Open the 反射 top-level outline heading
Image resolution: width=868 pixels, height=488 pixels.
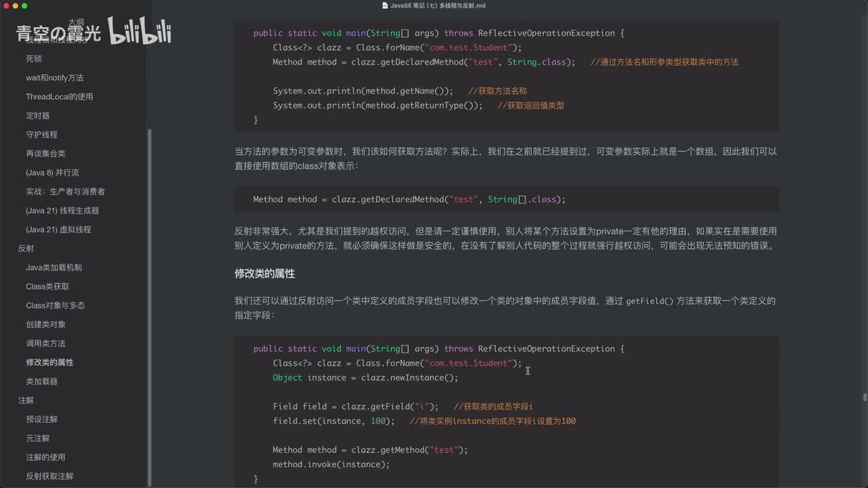coord(26,249)
